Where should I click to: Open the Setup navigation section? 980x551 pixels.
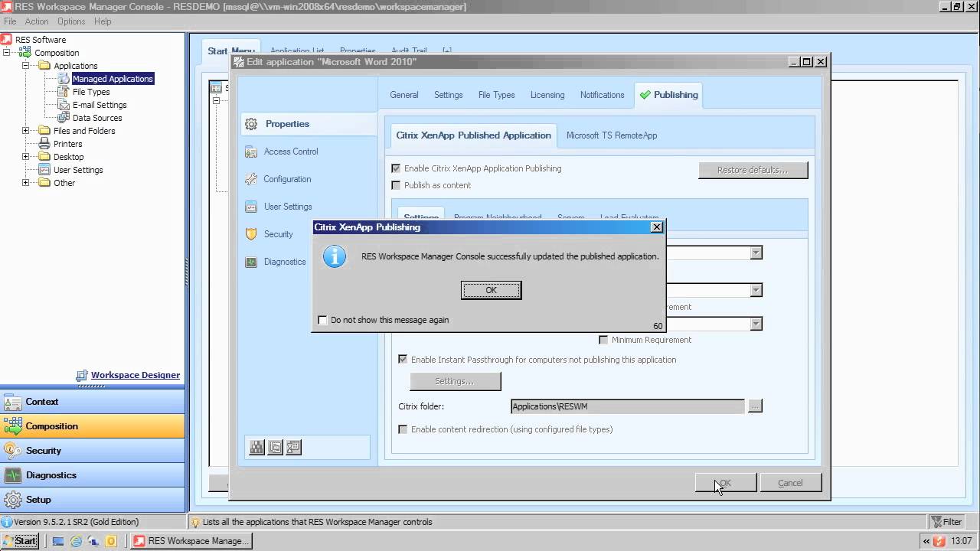point(93,500)
